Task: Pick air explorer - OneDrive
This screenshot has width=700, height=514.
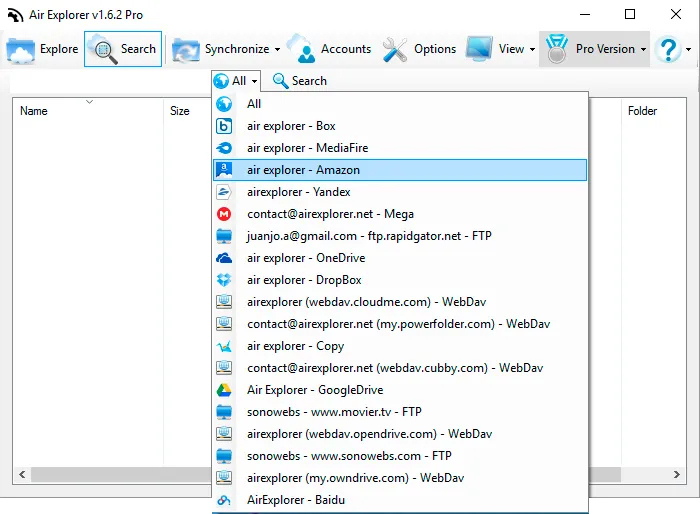Action: (x=400, y=258)
